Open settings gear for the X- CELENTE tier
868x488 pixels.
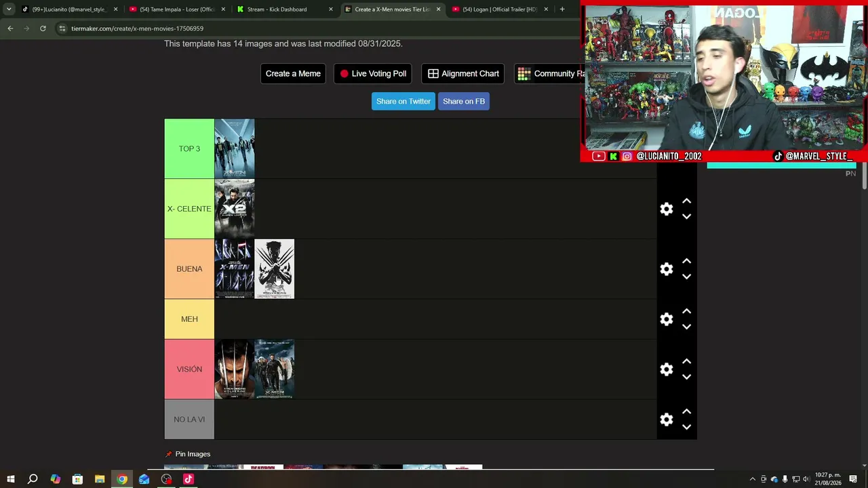(667, 209)
